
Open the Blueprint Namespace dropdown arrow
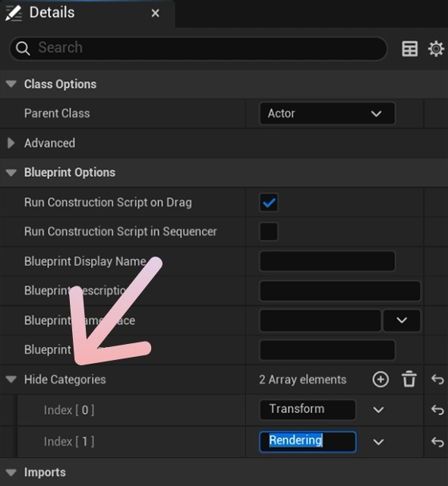402,320
